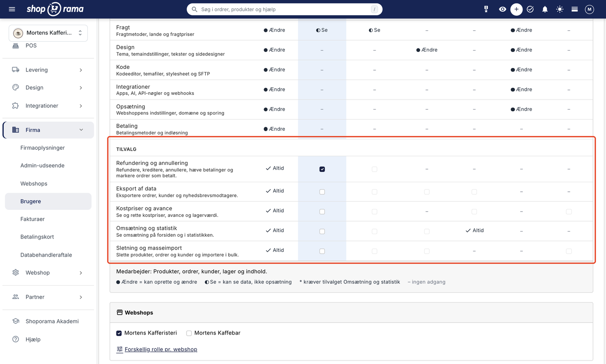606x364 pixels.
Task: Focus the search field for ordrer and produkter
Action: pos(284,9)
